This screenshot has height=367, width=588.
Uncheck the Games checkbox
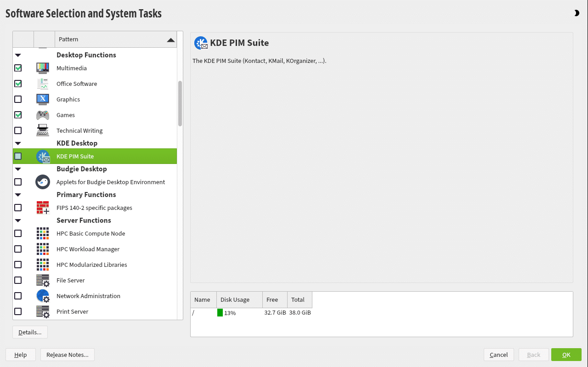click(18, 115)
